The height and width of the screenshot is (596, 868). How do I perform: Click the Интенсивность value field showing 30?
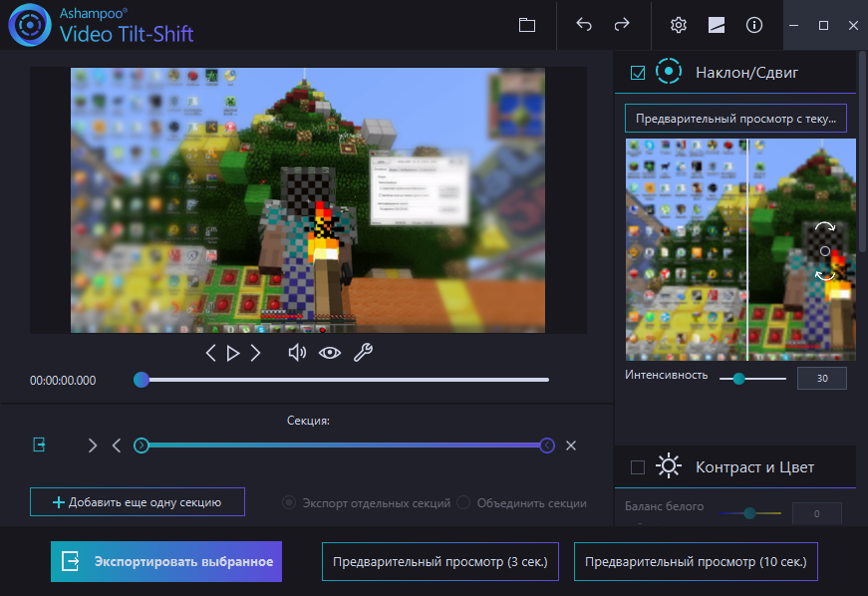click(822, 379)
